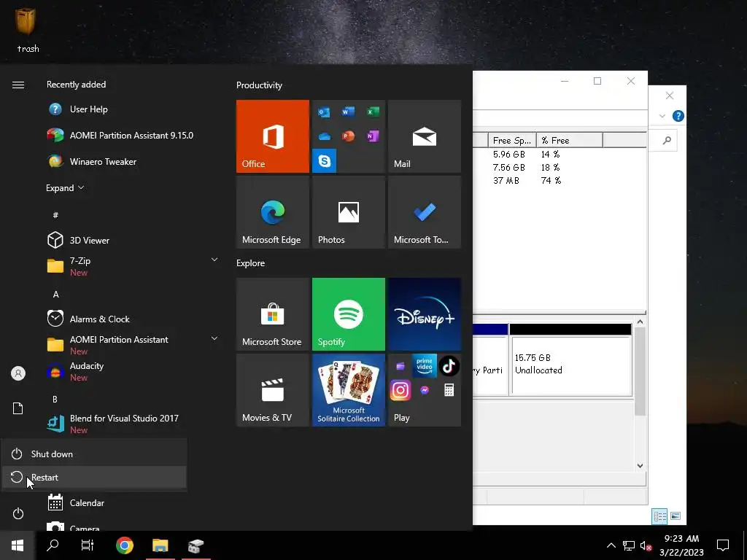Open the Skype icon in Office folder tile
The height and width of the screenshot is (560, 747).
pos(325,161)
